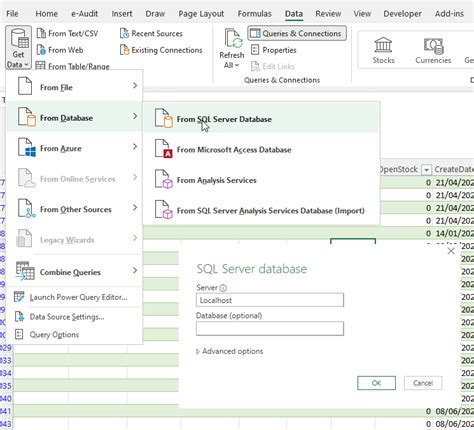Select the Stocks data type
474x430 pixels.
pos(383,50)
